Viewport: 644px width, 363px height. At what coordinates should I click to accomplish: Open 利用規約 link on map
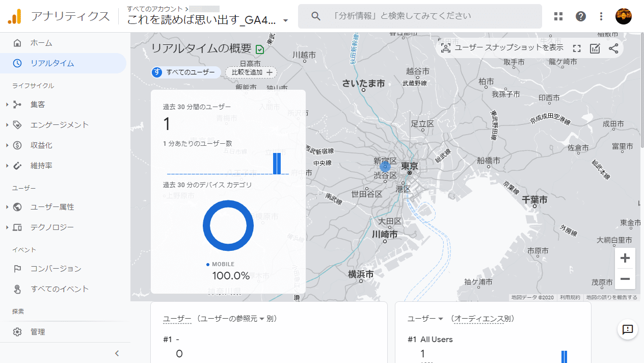pyautogui.click(x=570, y=297)
